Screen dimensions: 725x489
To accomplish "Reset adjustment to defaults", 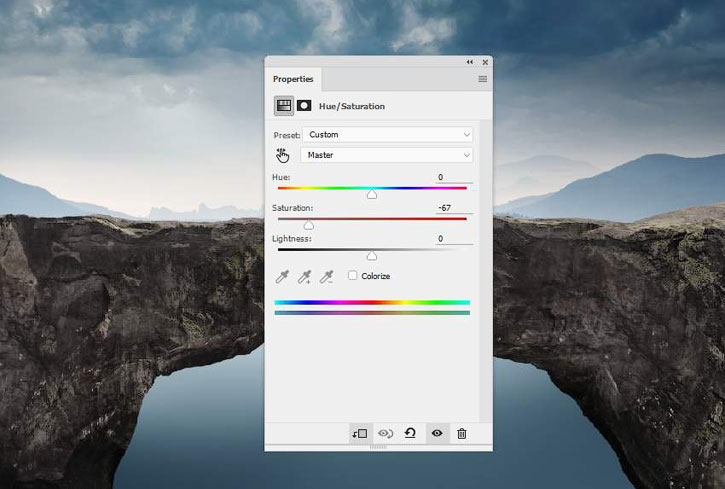I will pos(410,433).
